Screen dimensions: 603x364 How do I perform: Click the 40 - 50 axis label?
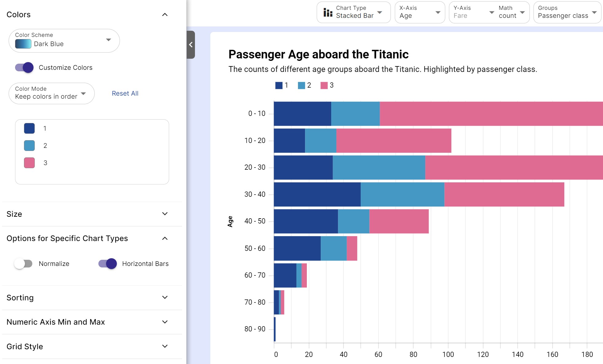[255, 221]
